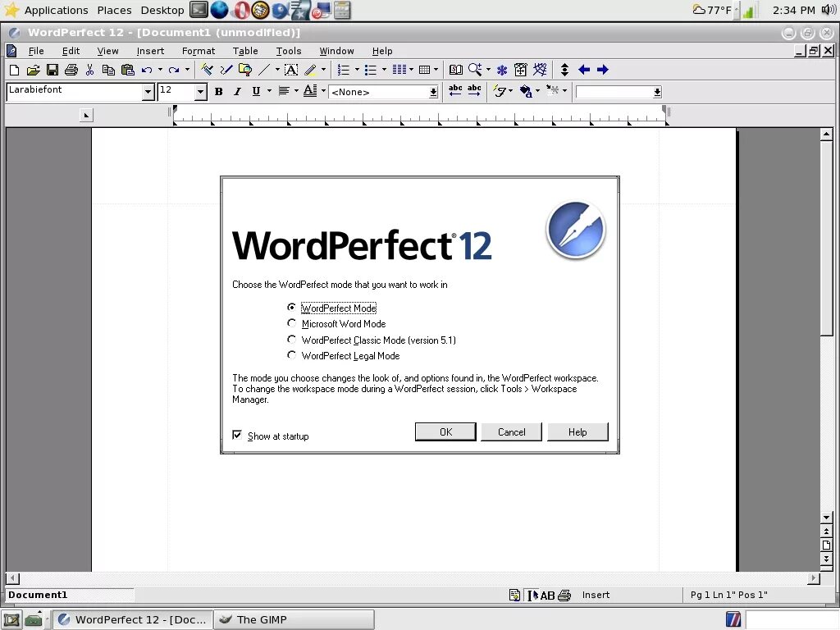Select the WordPerfect Legal Mode option

[x=291, y=354]
